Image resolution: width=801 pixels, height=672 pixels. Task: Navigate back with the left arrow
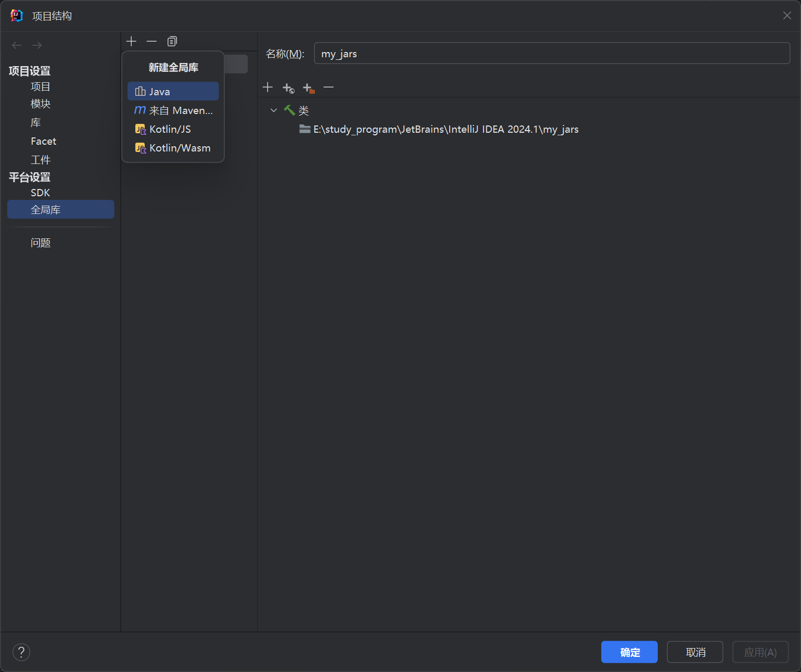[x=17, y=45]
